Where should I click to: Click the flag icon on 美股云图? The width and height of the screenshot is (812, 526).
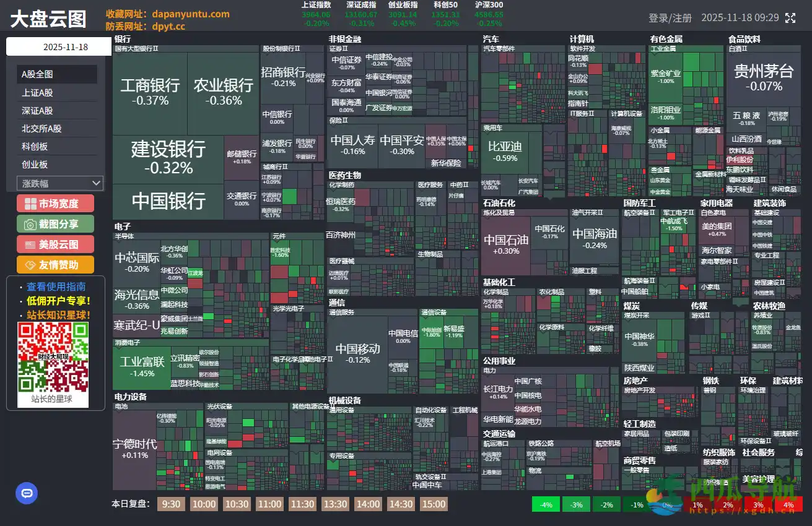pyautogui.click(x=30, y=244)
